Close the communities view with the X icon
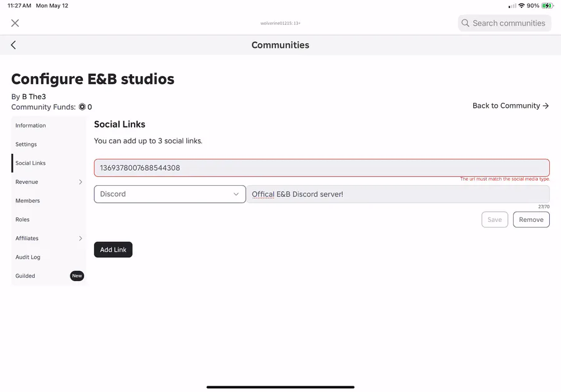 click(15, 23)
